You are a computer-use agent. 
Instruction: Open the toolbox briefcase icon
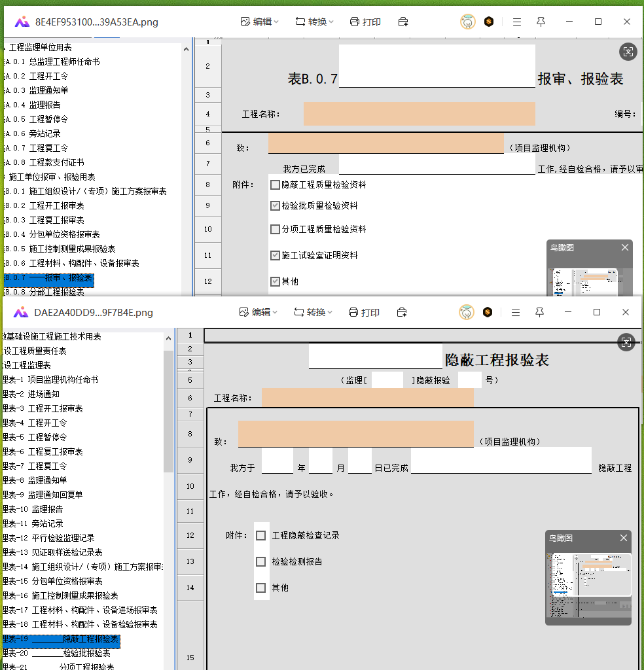[x=402, y=21]
